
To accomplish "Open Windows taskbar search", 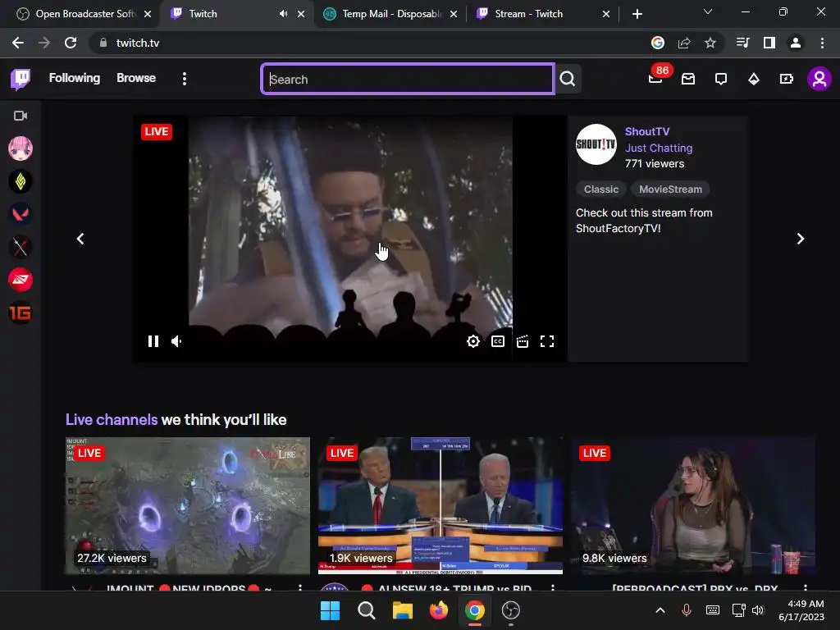I will click(367, 610).
